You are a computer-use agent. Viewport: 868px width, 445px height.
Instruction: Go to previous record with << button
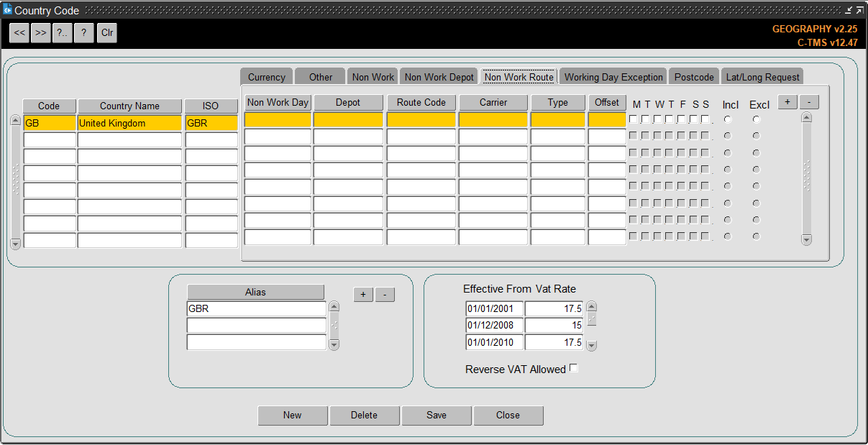19,33
